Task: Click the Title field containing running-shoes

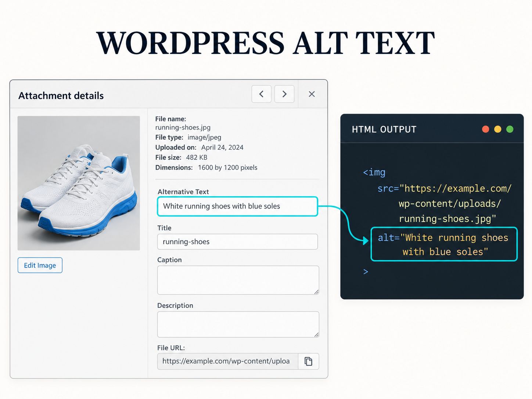Action: pos(237,242)
